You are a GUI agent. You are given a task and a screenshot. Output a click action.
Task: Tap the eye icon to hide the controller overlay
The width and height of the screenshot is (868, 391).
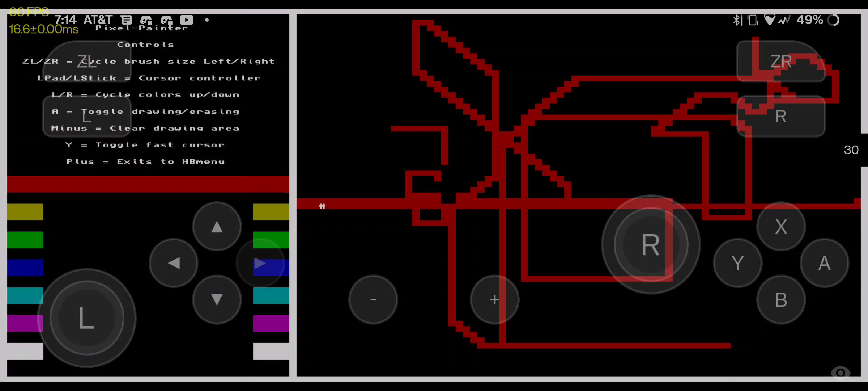(x=841, y=373)
